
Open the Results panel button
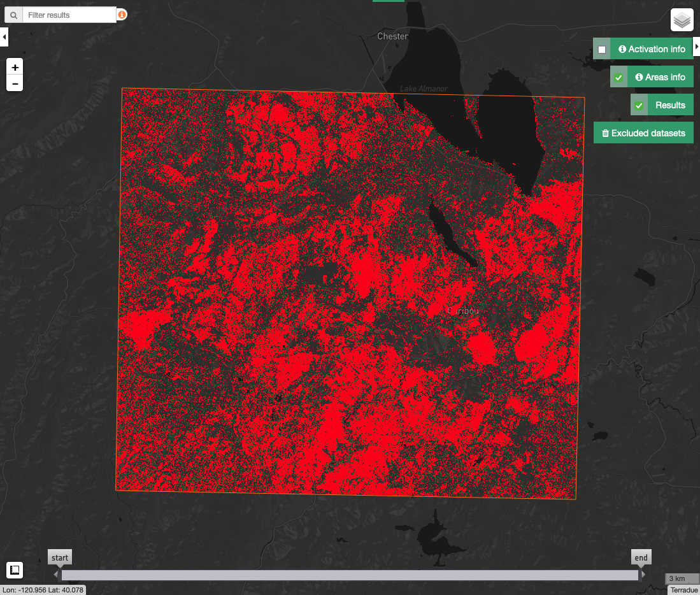tap(671, 105)
